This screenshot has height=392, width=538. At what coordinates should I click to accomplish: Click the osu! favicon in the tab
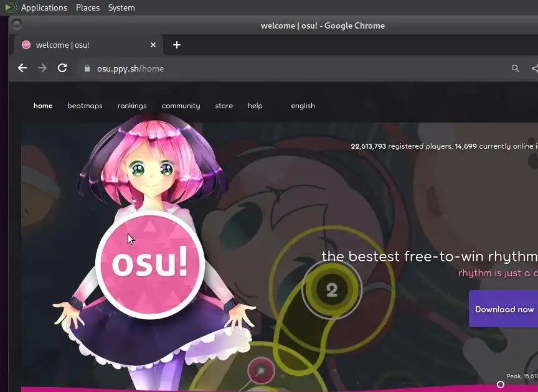click(26, 45)
